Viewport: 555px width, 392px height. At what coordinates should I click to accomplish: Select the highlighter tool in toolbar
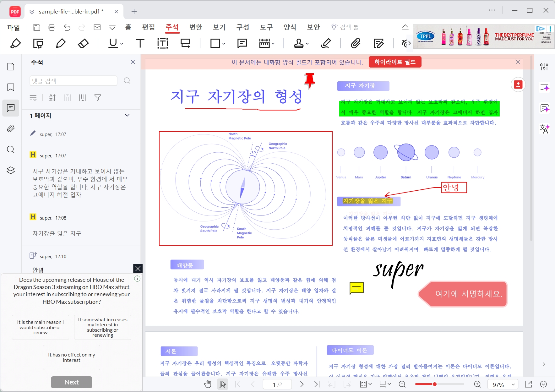(x=15, y=43)
